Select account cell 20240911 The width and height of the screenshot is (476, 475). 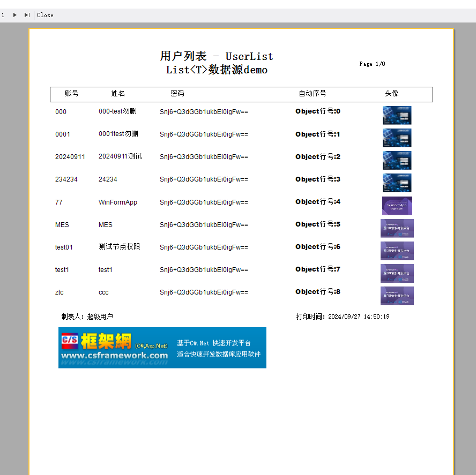coord(70,156)
